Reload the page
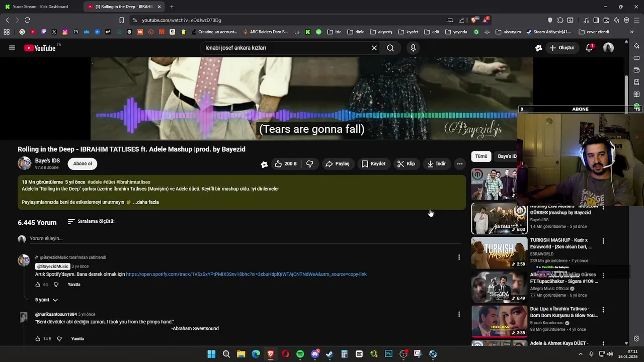The height and width of the screenshot is (362, 644). click(x=27, y=20)
